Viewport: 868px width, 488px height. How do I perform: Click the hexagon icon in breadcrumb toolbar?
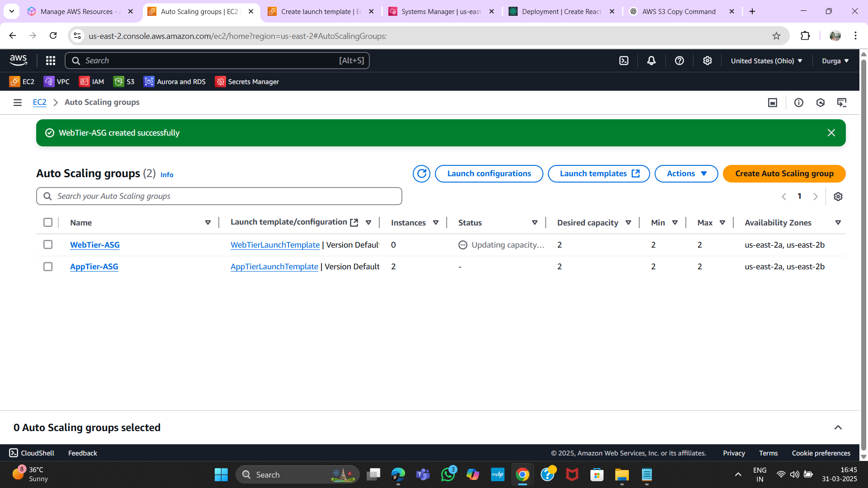(x=821, y=103)
